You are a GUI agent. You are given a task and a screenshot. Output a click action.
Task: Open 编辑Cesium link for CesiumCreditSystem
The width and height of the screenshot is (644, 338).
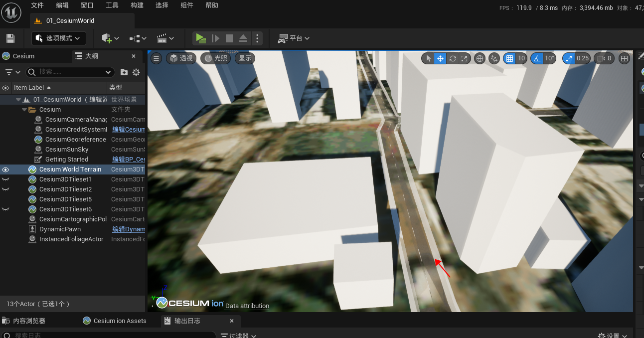tap(129, 130)
